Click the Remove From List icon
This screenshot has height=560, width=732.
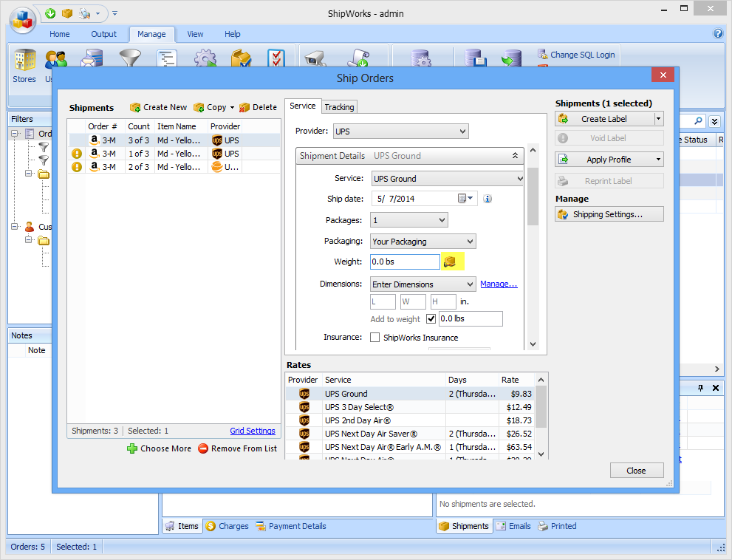coord(203,448)
